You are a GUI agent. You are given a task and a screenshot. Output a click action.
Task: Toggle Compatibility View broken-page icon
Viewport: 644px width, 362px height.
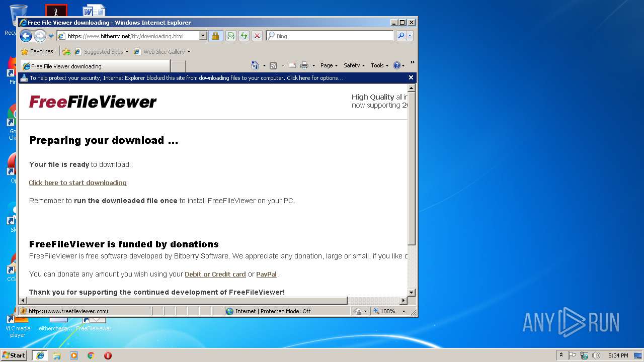[x=230, y=36]
